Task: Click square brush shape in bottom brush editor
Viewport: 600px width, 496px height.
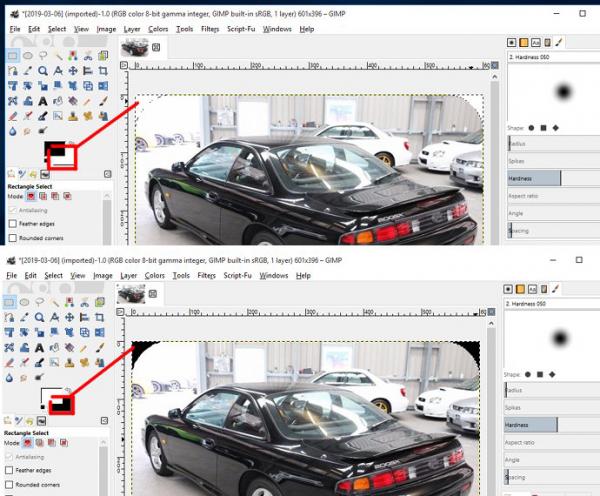Action: pos(540,374)
